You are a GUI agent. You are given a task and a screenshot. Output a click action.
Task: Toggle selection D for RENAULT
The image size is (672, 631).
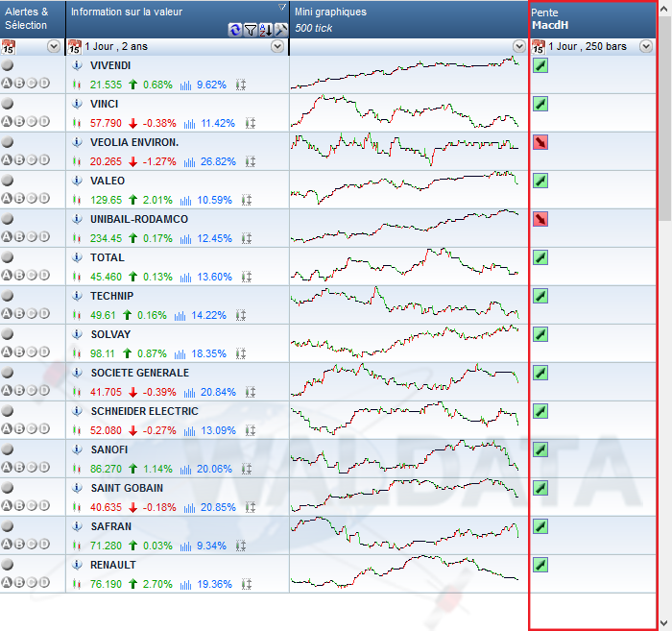[x=44, y=582]
